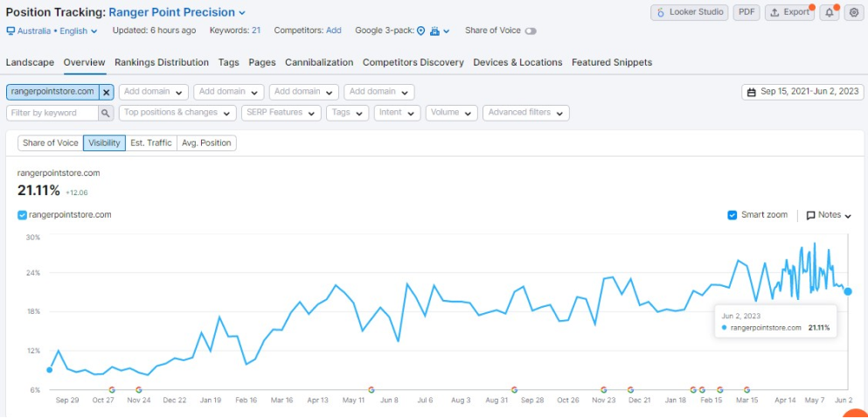The height and width of the screenshot is (418, 868).
Task: Switch to Devices & Locations tab
Action: point(517,63)
